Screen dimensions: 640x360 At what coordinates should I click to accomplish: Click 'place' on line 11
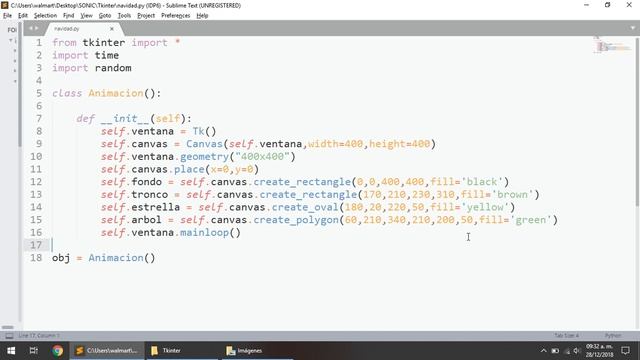point(189,169)
